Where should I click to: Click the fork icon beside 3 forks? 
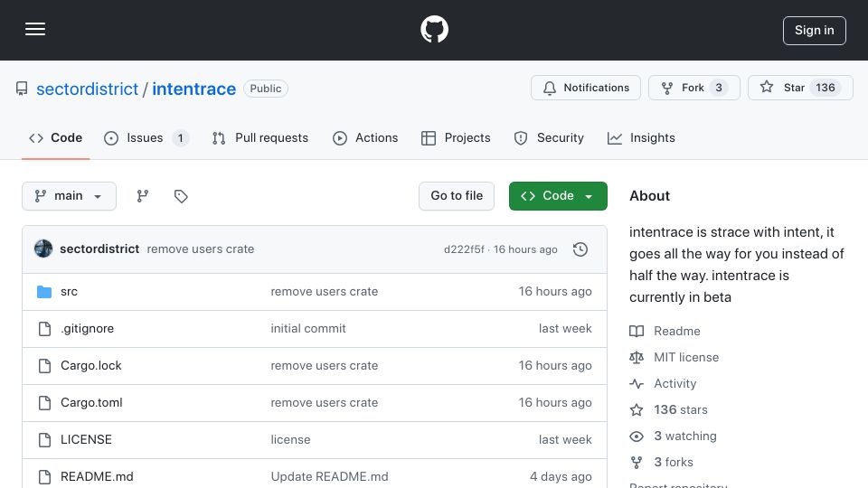pyautogui.click(x=637, y=462)
